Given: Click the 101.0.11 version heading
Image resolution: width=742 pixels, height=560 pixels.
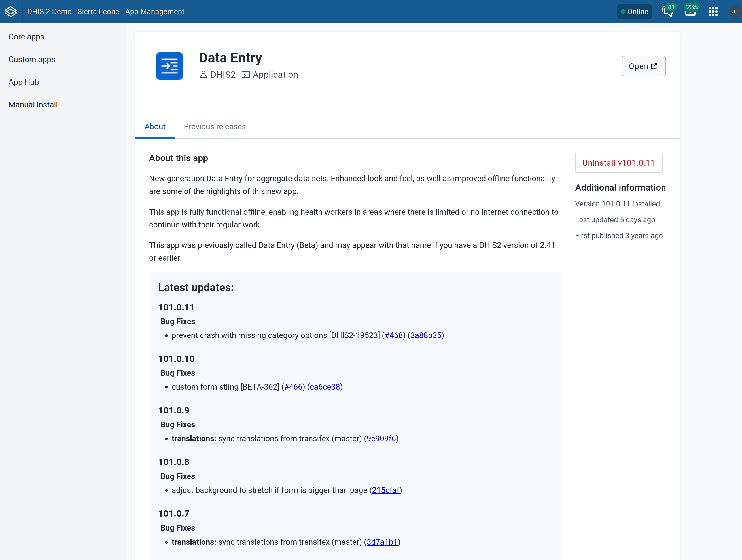Looking at the screenshot, I should click(176, 307).
